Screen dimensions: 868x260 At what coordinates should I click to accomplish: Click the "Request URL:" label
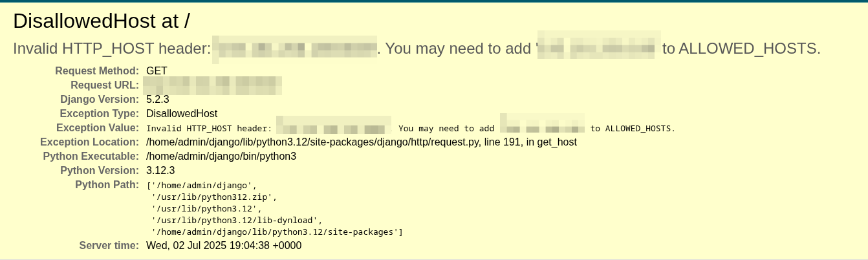coord(105,85)
